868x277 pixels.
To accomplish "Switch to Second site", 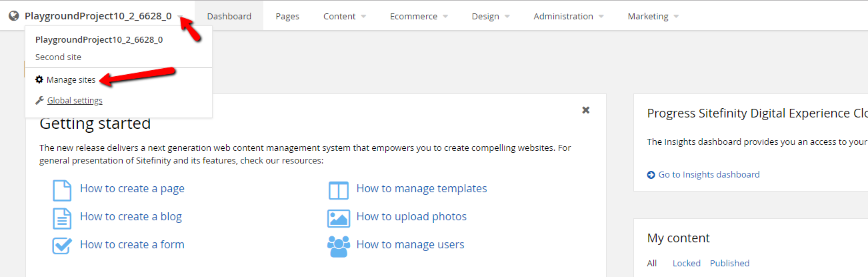I will pos(58,57).
